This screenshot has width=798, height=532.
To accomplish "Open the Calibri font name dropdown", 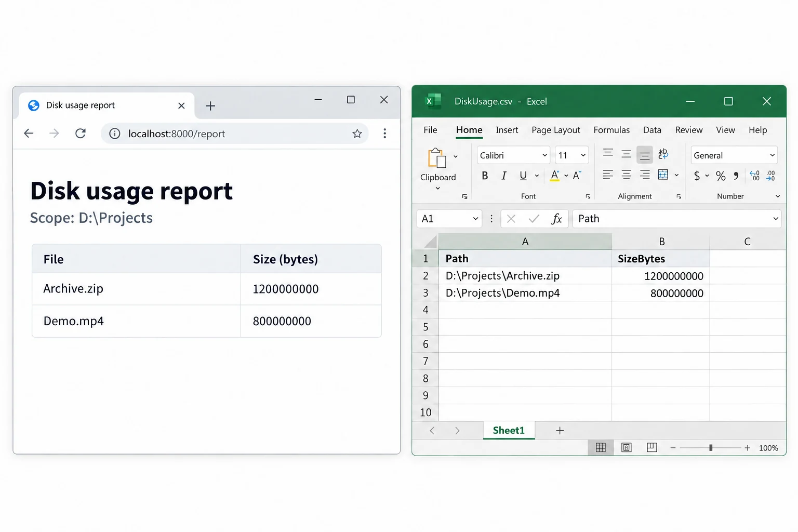I will 544,155.
